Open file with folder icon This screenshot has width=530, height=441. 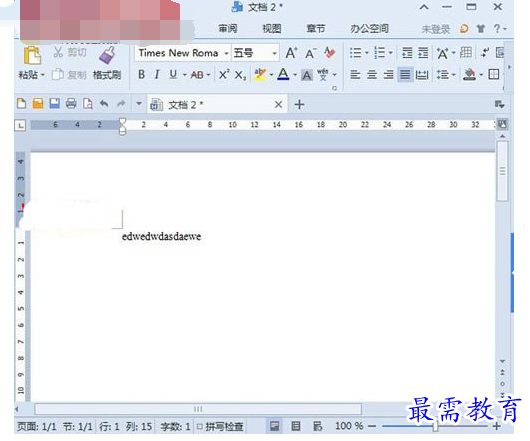click(38, 103)
